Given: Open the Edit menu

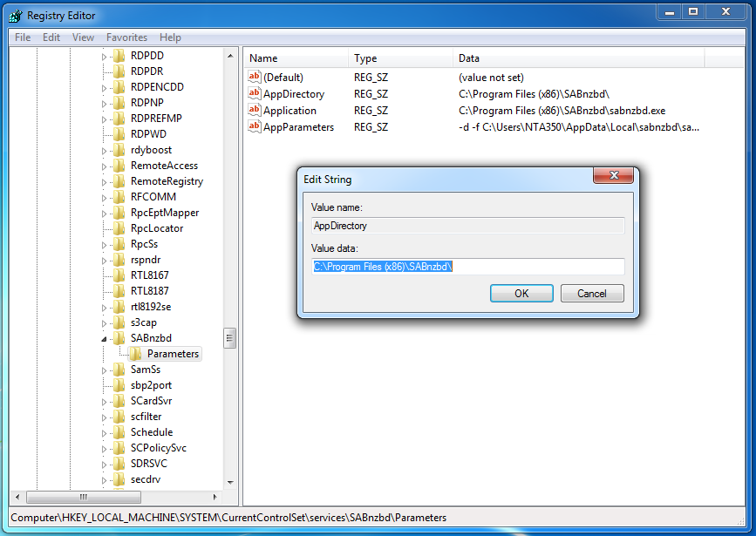Looking at the screenshot, I should tap(51, 37).
